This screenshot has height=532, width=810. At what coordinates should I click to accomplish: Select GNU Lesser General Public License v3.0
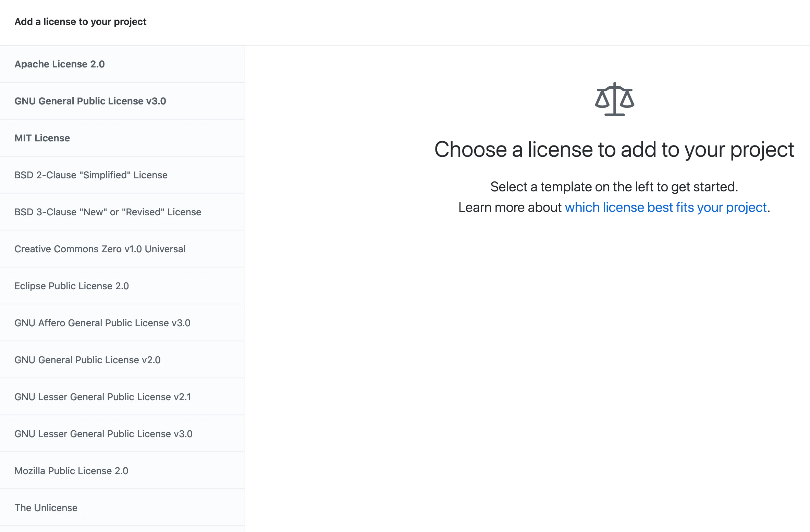coord(103,434)
